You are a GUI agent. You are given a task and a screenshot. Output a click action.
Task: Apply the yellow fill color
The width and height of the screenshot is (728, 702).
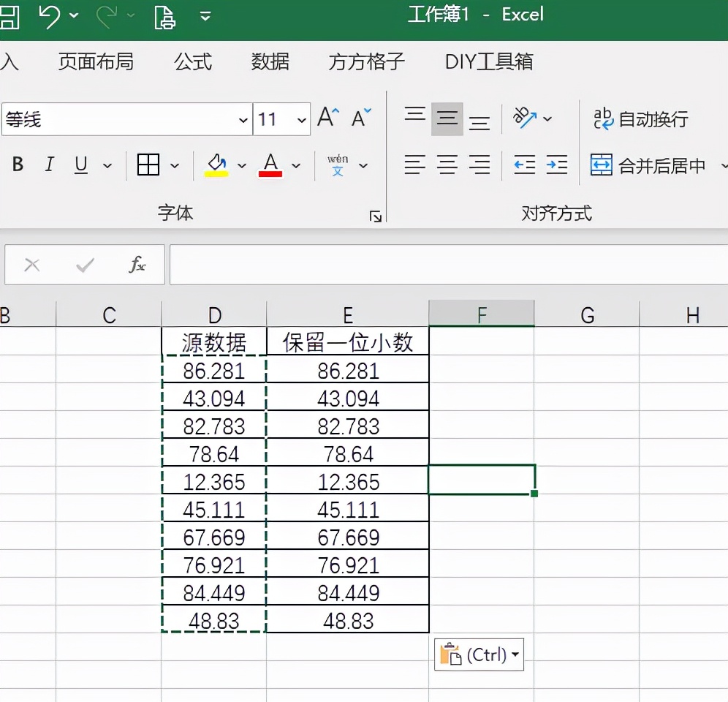[x=216, y=165]
